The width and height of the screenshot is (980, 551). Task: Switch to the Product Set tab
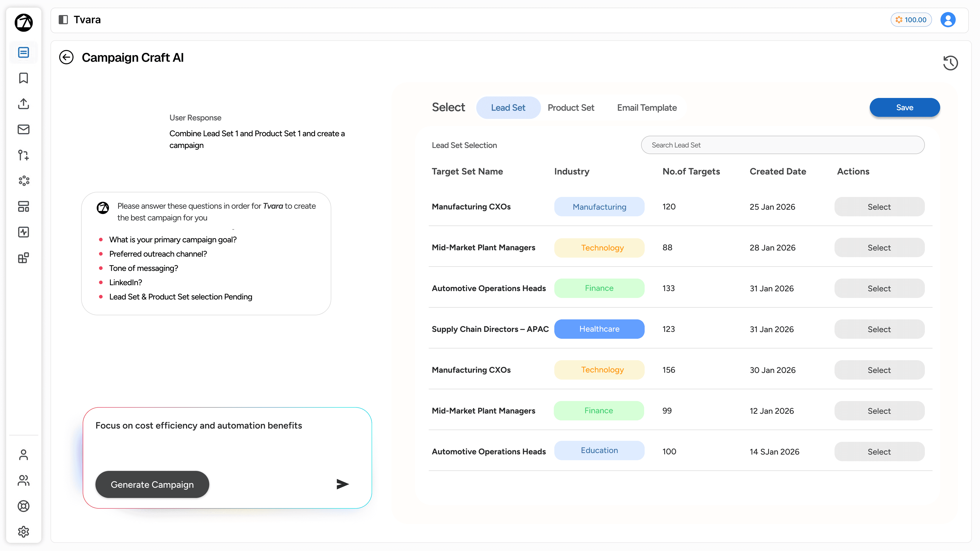(x=571, y=108)
